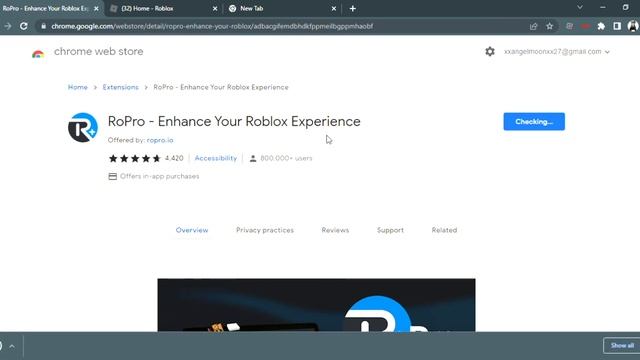Image resolution: width=640 pixels, height=360 pixels.
Task: Click the RoPro promotional screenshot image
Action: coord(316,305)
